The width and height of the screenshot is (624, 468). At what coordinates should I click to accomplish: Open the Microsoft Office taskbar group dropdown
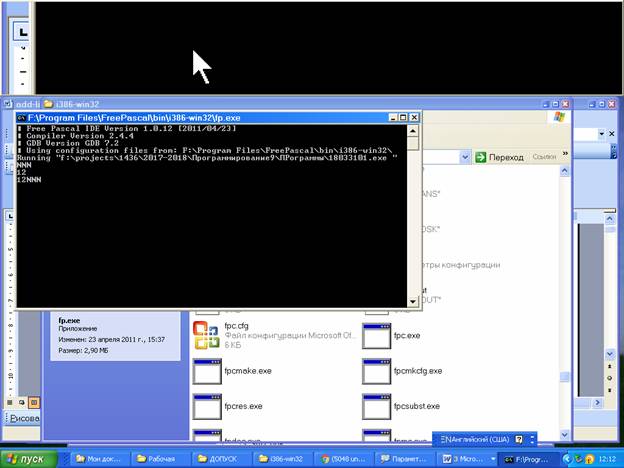[x=493, y=459]
